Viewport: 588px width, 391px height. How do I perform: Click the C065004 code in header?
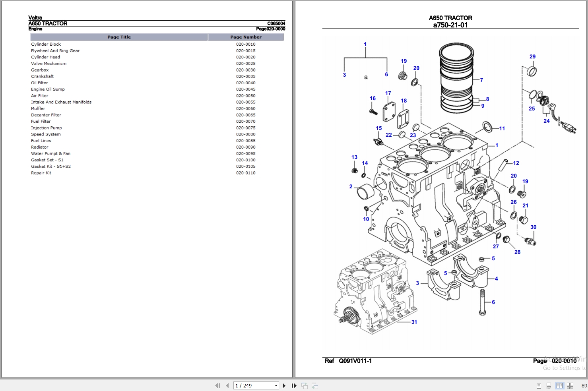coord(276,23)
